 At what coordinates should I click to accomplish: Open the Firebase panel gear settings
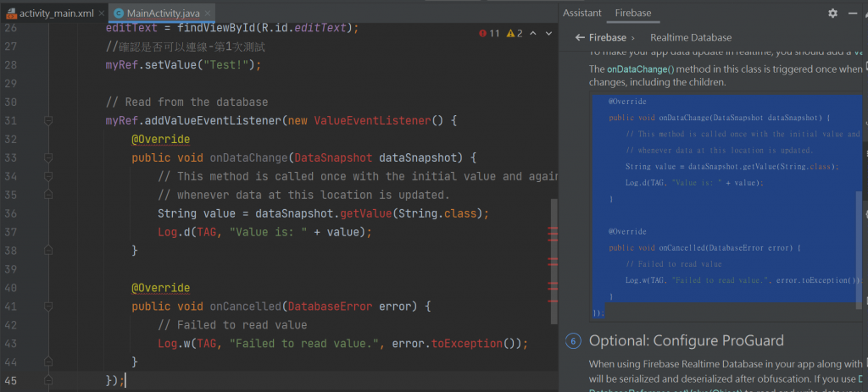tap(832, 14)
